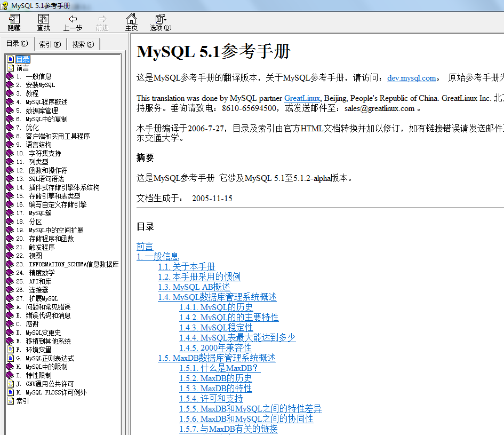Select the 索引 tree item at bottom

click(x=22, y=401)
